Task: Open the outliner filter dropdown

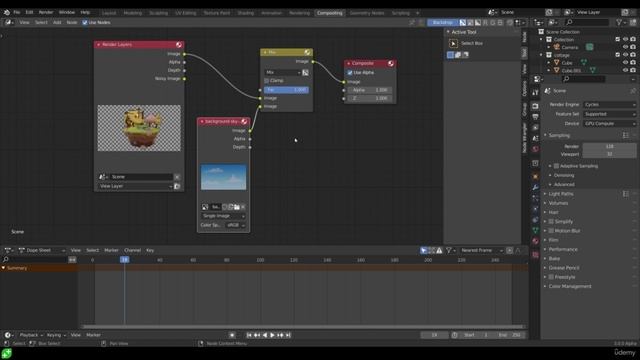Action: pos(620,22)
